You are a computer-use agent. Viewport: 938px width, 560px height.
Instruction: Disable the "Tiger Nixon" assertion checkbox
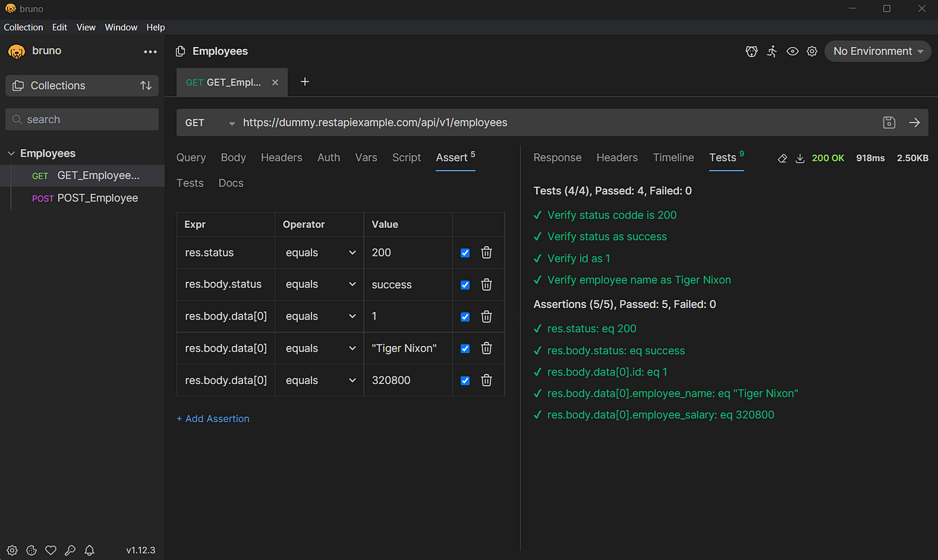[x=465, y=349]
